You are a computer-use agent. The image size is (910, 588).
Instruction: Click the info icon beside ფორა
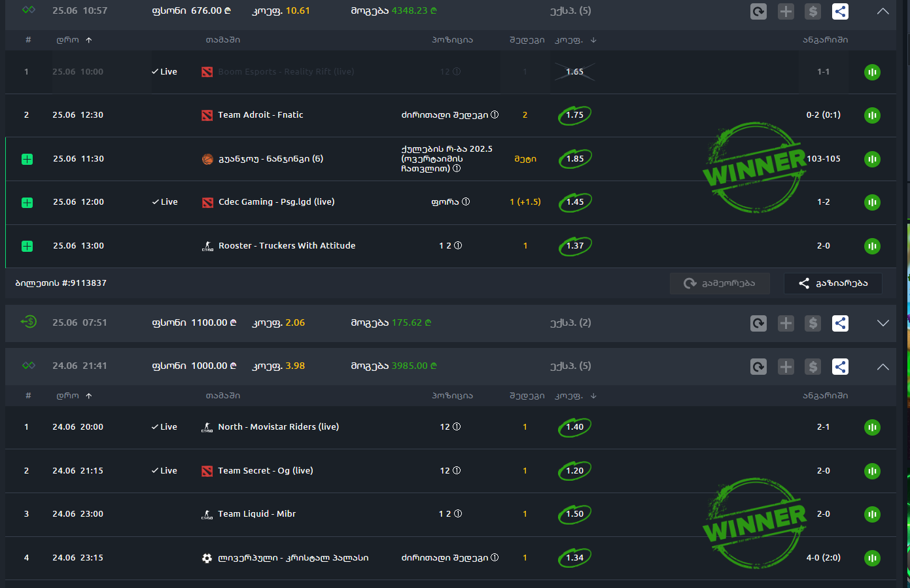coord(466,201)
